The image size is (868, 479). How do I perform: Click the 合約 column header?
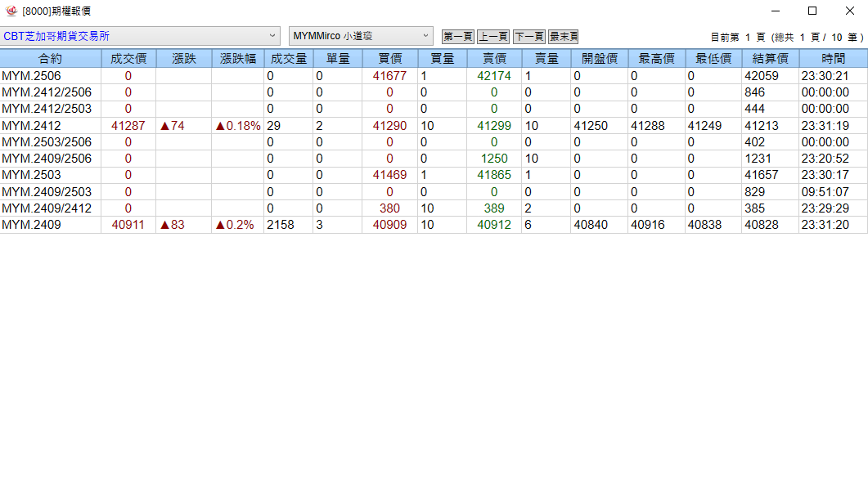[50, 59]
